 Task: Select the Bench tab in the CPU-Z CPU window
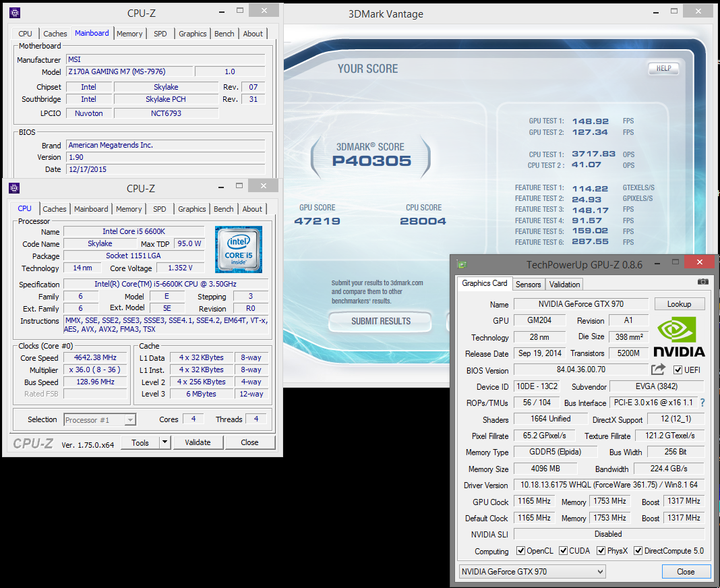[x=224, y=209]
